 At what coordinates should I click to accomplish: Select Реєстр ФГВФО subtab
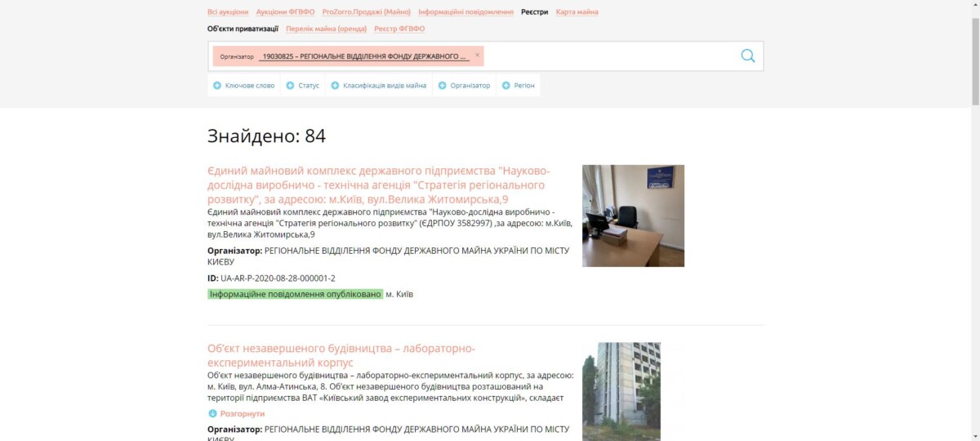tap(399, 29)
